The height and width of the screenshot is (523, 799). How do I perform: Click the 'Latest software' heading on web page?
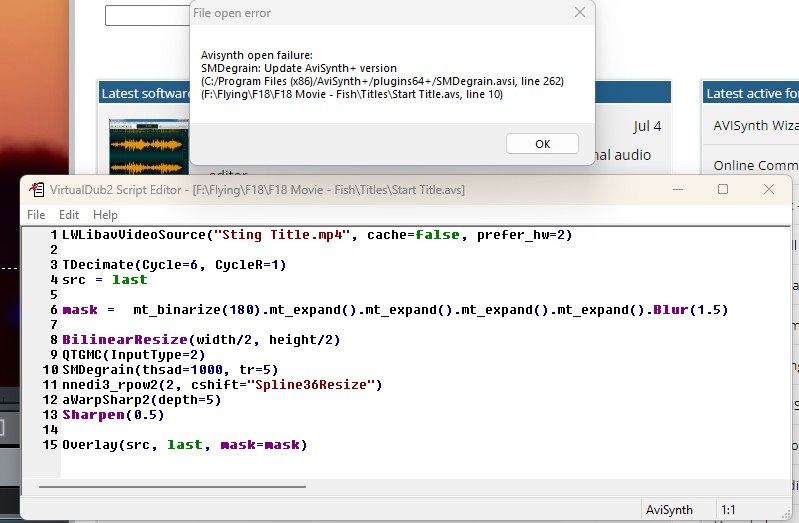pos(145,93)
